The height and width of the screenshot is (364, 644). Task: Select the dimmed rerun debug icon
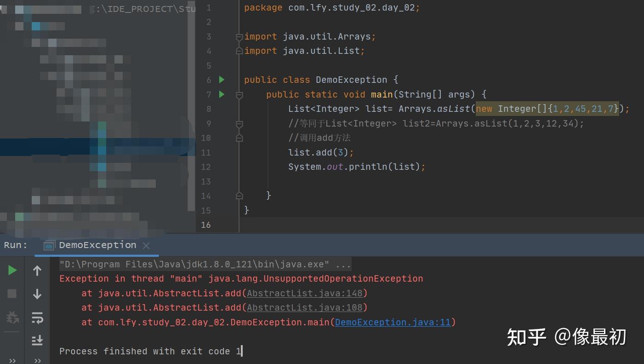coord(11,317)
